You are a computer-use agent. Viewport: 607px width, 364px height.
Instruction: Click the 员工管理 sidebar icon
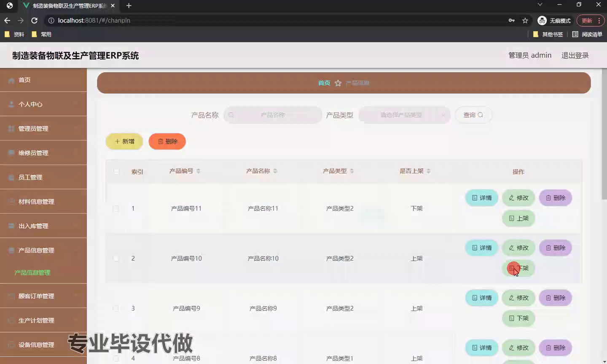point(11,177)
